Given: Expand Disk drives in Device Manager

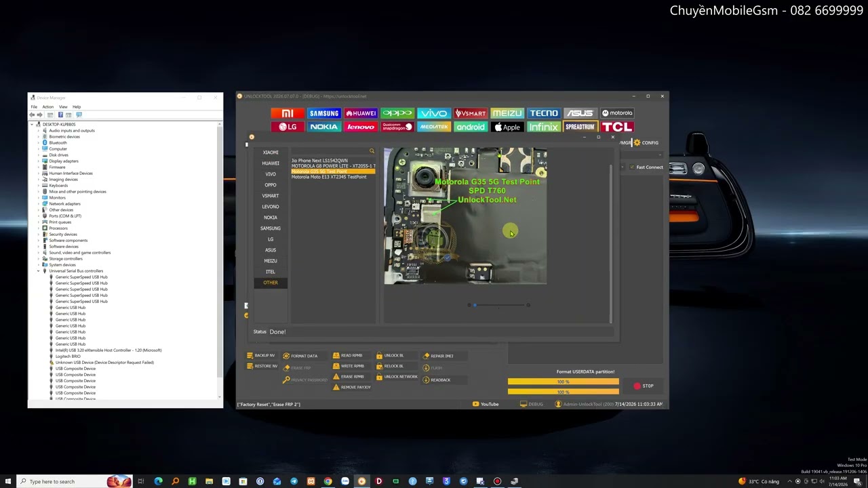Looking at the screenshot, I should (39, 155).
